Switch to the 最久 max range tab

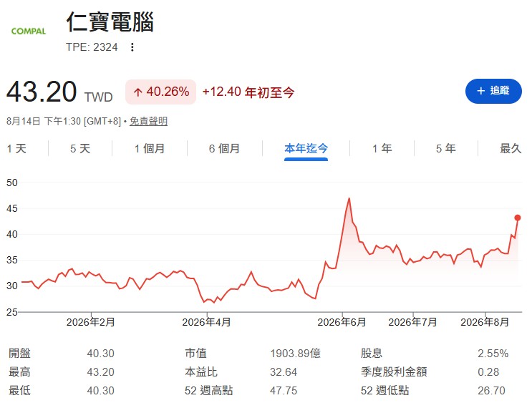click(511, 148)
